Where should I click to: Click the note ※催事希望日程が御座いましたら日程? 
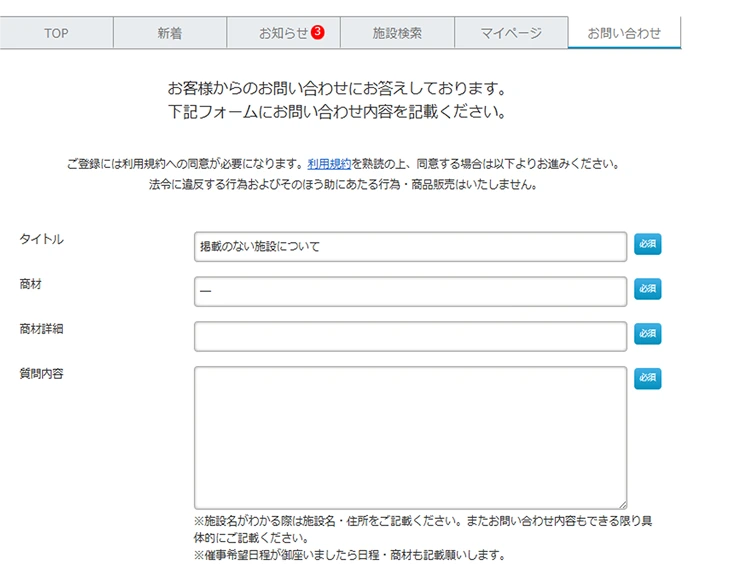click(349, 555)
